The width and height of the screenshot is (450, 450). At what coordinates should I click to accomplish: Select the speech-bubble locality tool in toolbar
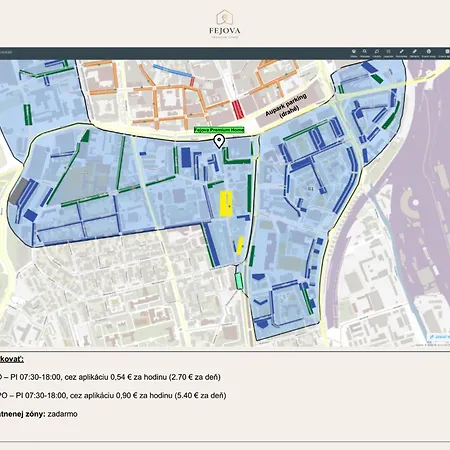[x=377, y=51]
